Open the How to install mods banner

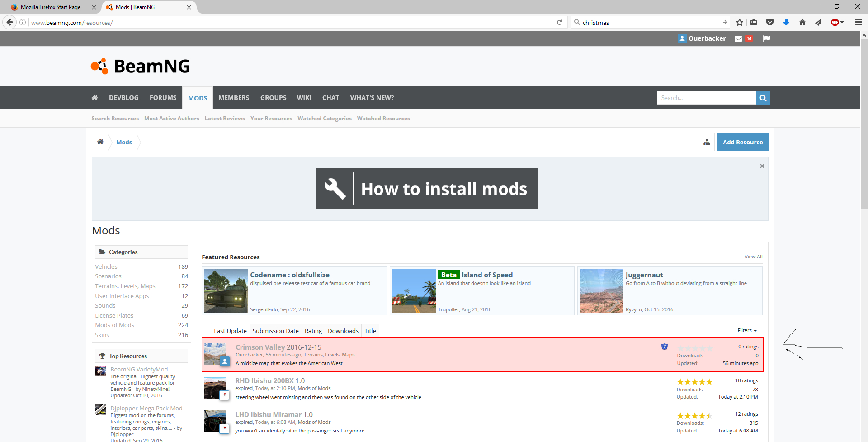pyautogui.click(x=427, y=189)
